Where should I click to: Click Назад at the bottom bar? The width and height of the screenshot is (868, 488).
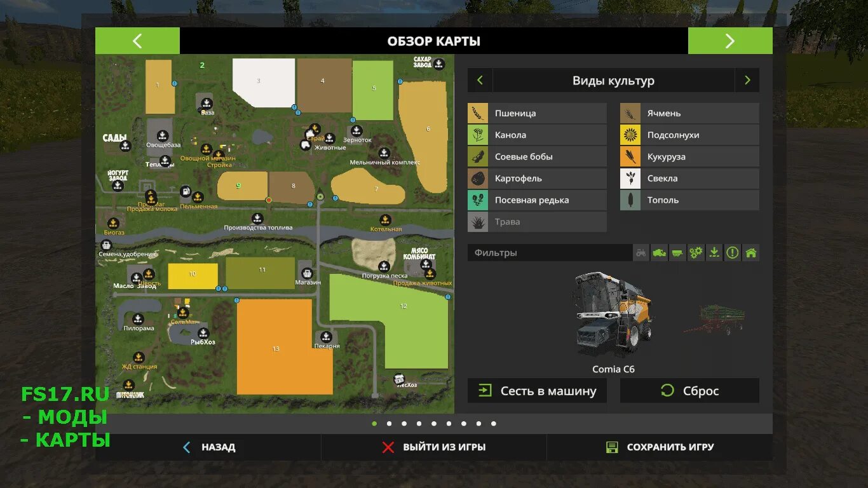[208, 447]
